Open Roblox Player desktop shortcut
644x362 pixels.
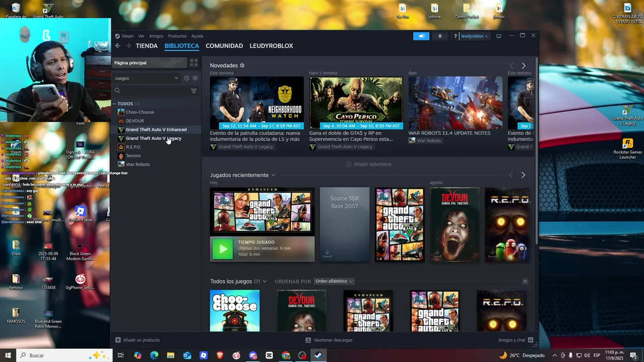click(80, 214)
